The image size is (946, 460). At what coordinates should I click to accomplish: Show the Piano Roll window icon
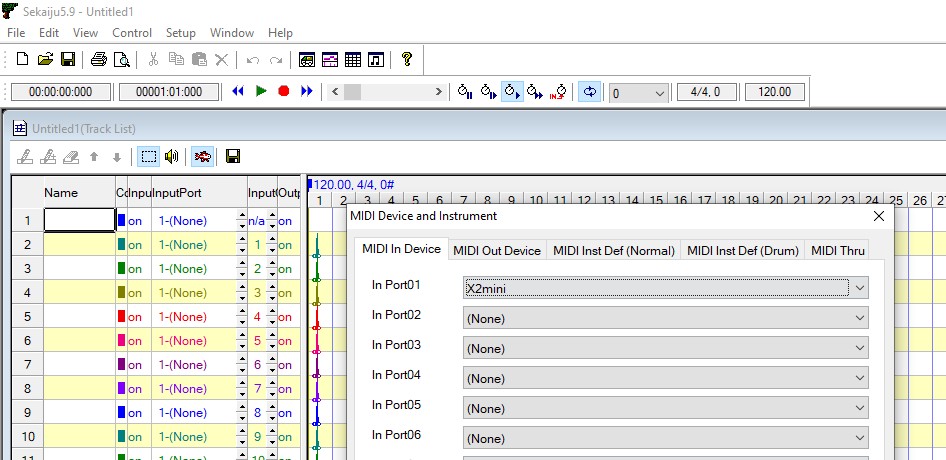pos(329,59)
